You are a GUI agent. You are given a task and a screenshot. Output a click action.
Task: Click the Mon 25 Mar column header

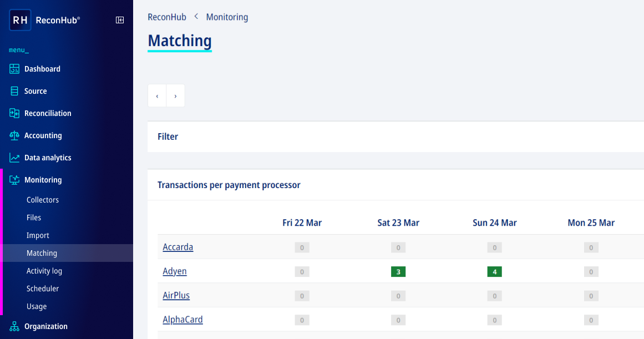591,222
